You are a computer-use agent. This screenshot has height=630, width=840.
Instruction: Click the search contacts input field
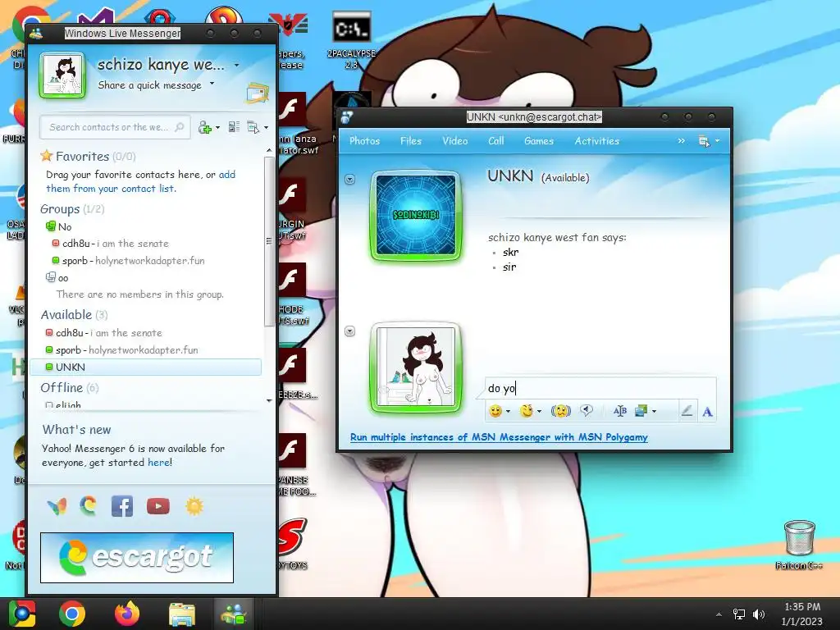(x=114, y=127)
